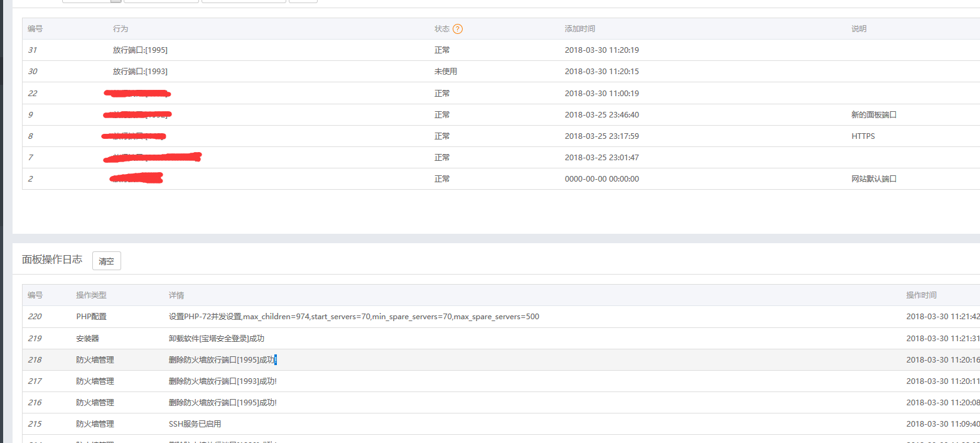The image size is (980, 443).
Task: Click timestamp 2018-03-30 11:20:19
Action: coord(601,50)
